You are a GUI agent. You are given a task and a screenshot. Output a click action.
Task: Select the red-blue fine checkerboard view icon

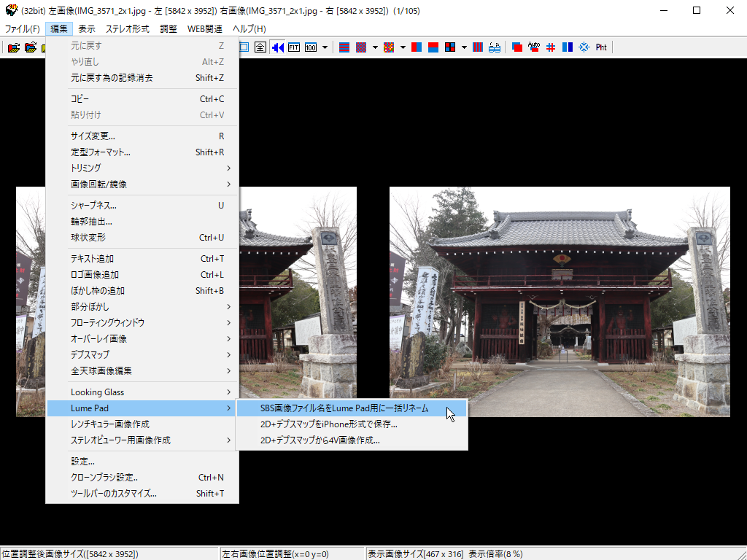tap(361, 47)
